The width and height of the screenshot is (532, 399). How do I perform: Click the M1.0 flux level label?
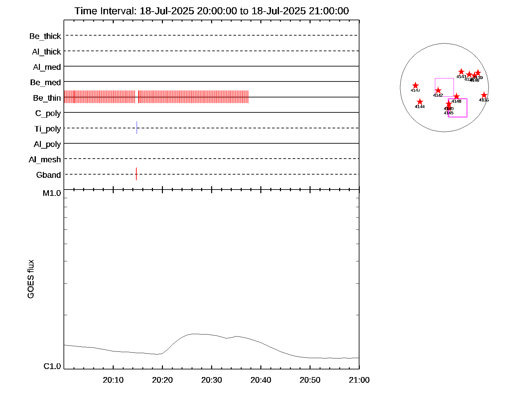click(52, 193)
